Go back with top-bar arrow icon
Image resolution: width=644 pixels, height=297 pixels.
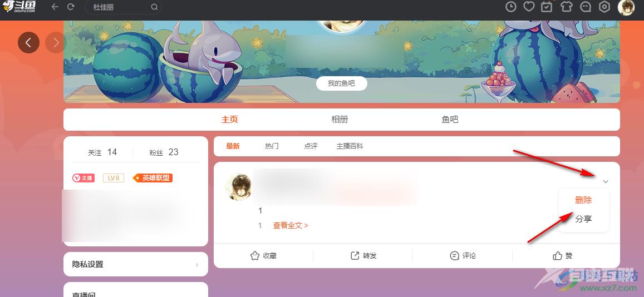(55, 7)
